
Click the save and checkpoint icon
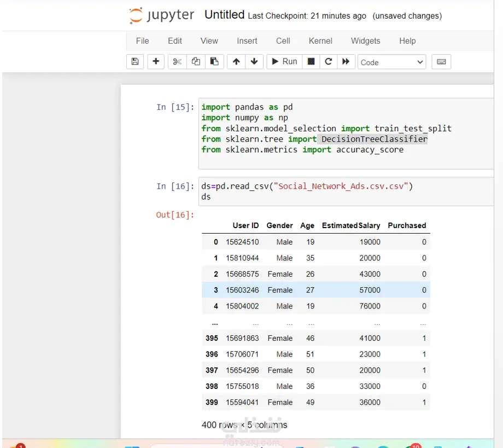pos(135,62)
